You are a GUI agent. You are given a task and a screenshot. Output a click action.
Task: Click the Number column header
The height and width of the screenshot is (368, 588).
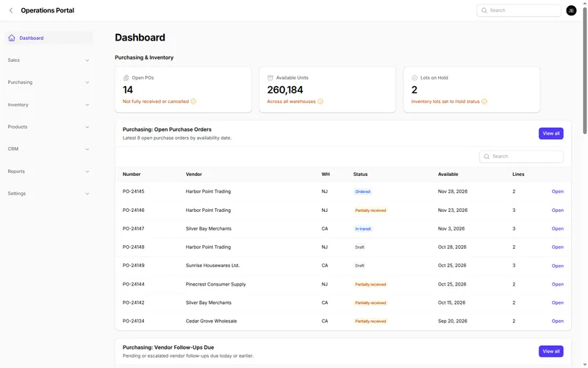pyautogui.click(x=132, y=174)
